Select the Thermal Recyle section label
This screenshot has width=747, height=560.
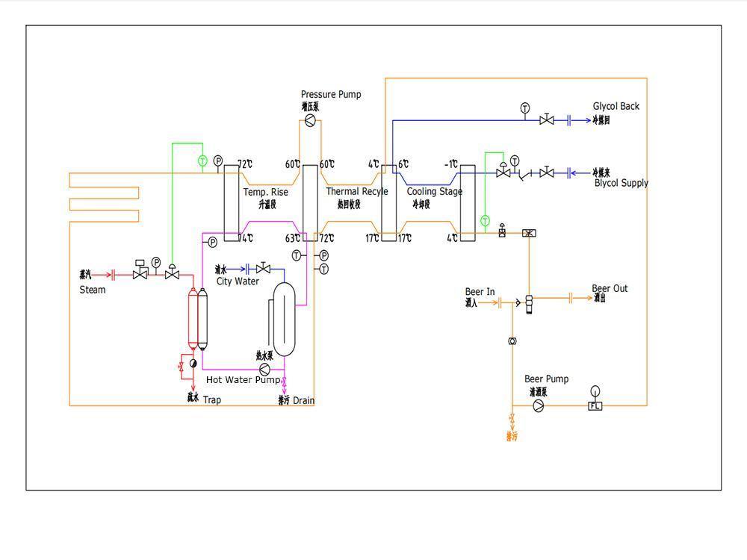(x=356, y=192)
